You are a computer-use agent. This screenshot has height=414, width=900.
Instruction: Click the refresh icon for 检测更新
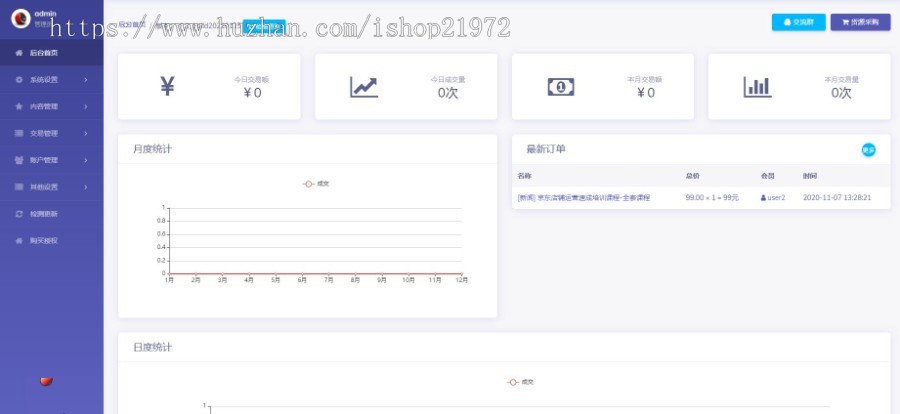click(x=19, y=214)
